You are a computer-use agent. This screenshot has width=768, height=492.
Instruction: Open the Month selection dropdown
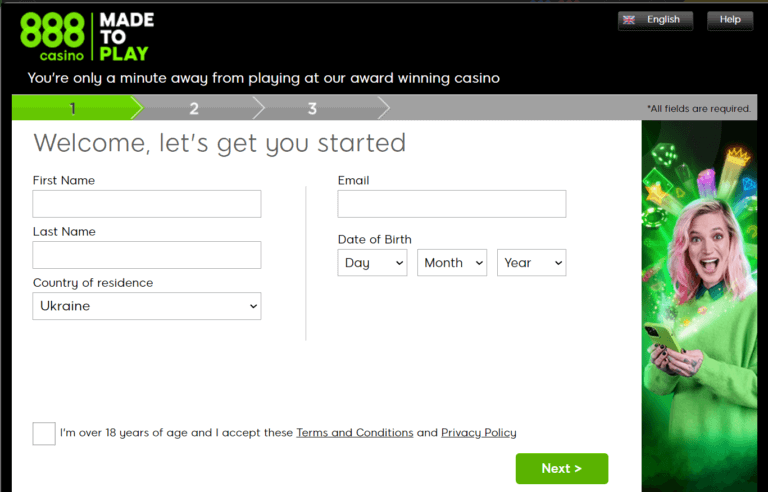(451, 263)
